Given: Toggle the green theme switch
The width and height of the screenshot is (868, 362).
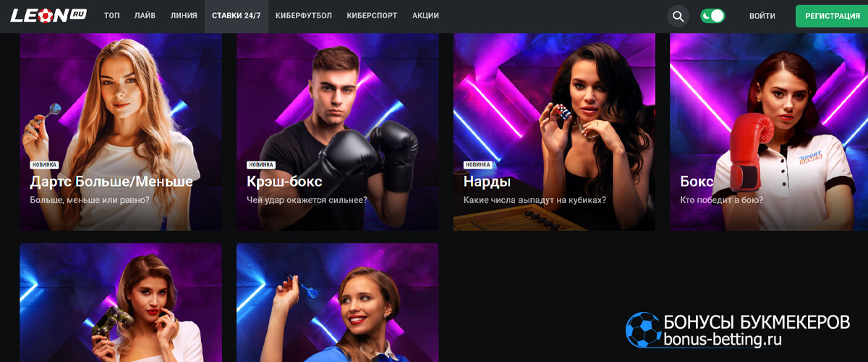Looking at the screenshot, I should [x=712, y=15].
